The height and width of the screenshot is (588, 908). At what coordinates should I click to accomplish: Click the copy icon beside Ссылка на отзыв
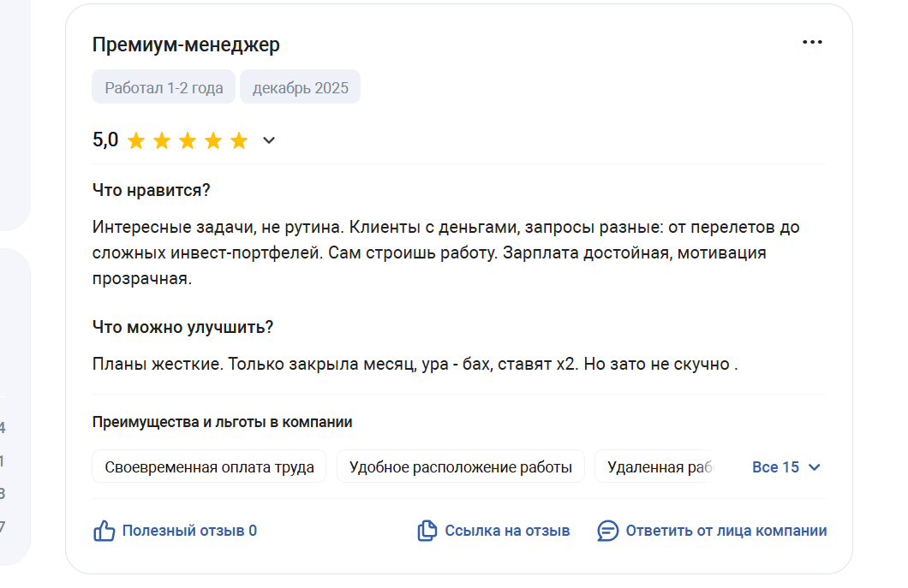click(427, 531)
